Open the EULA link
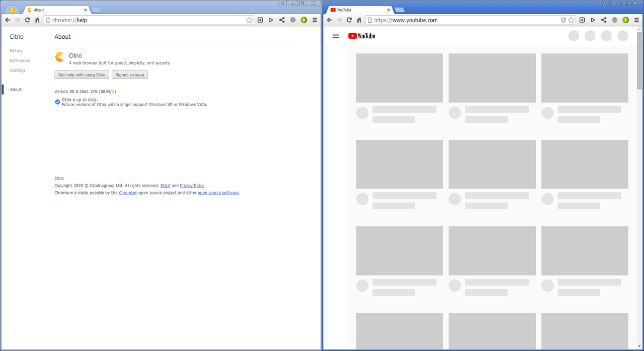644x351 pixels. point(166,186)
